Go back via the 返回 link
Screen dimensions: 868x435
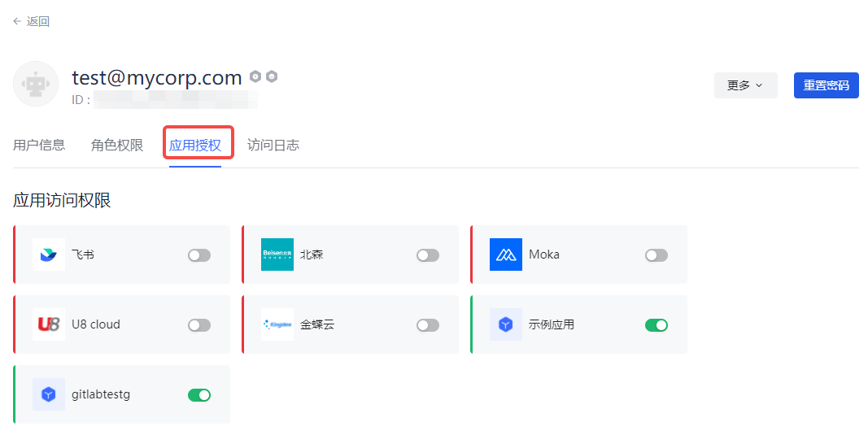pyautogui.click(x=32, y=22)
